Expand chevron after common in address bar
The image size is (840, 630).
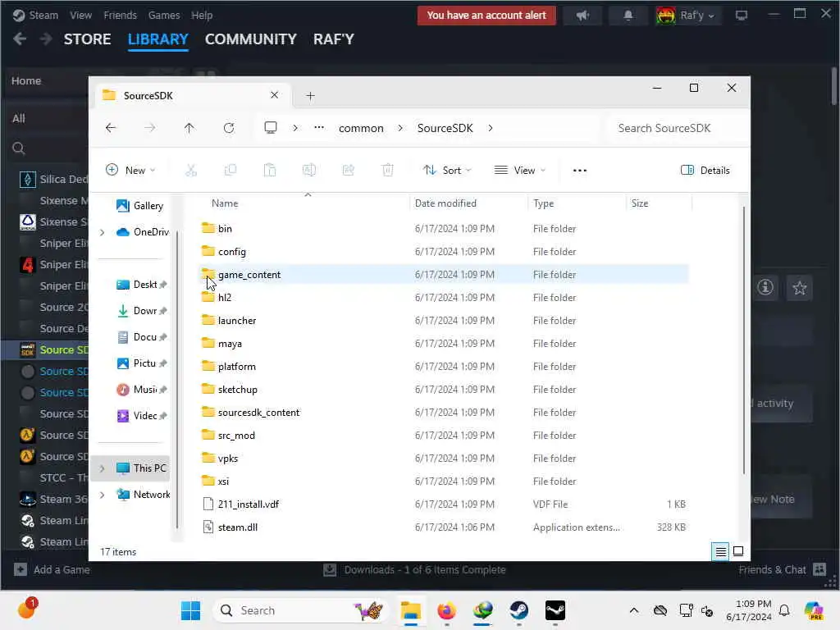coord(400,128)
